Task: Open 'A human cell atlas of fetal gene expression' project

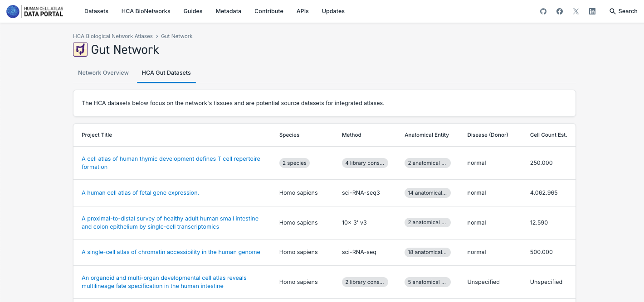Action: [140, 193]
